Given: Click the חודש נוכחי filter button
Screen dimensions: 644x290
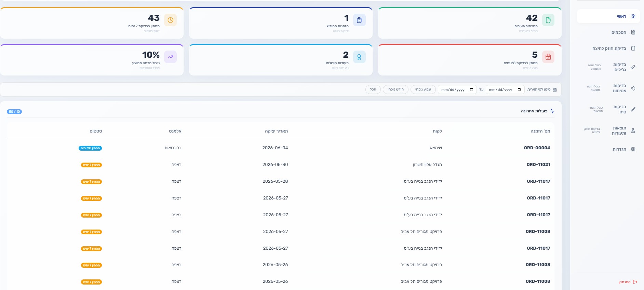Looking at the screenshot, I should coord(395,89).
